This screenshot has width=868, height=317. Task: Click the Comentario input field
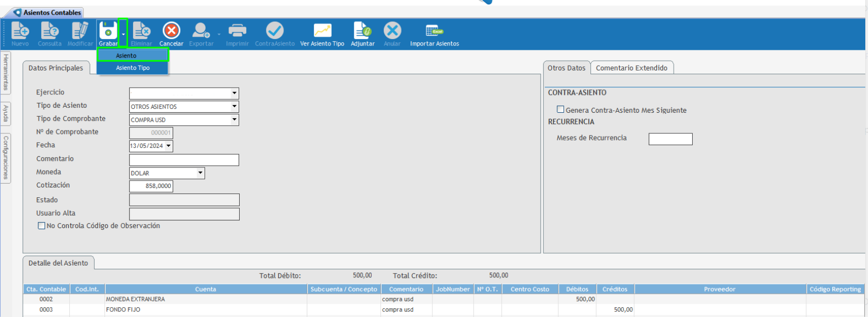coord(184,160)
